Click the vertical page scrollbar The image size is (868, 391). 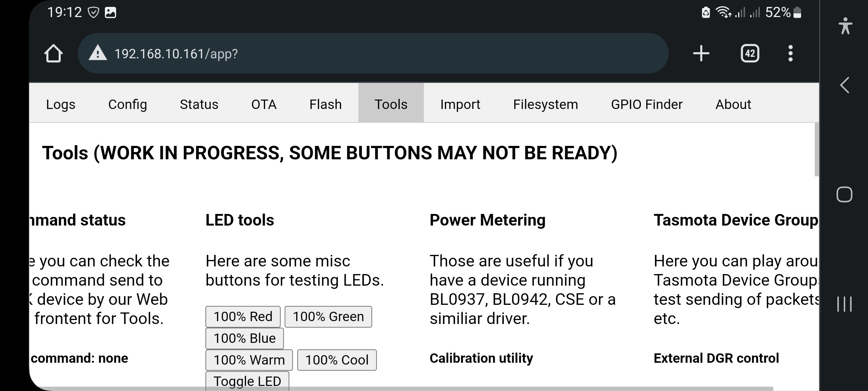click(x=816, y=150)
